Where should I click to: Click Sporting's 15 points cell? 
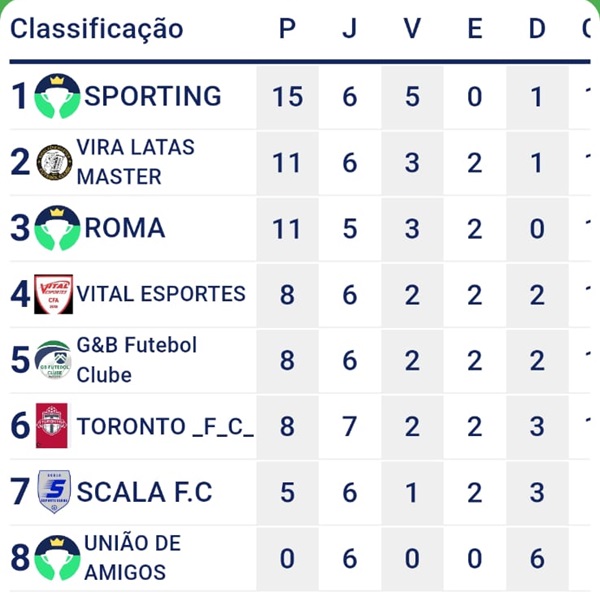(287, 96)
